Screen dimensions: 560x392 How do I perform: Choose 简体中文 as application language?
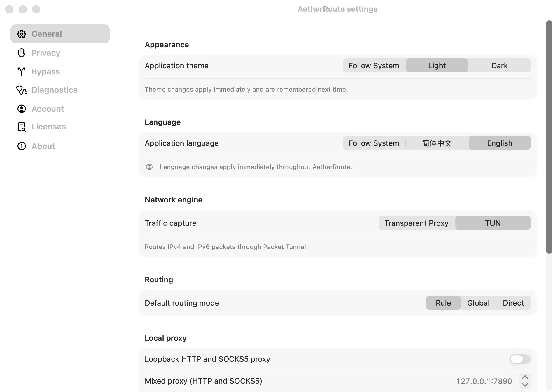point(437,143)
